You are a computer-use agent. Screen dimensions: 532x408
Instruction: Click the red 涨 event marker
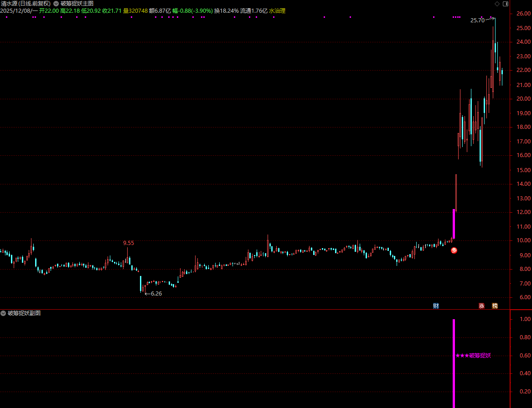pyautogui.click(x=481, y=306)
